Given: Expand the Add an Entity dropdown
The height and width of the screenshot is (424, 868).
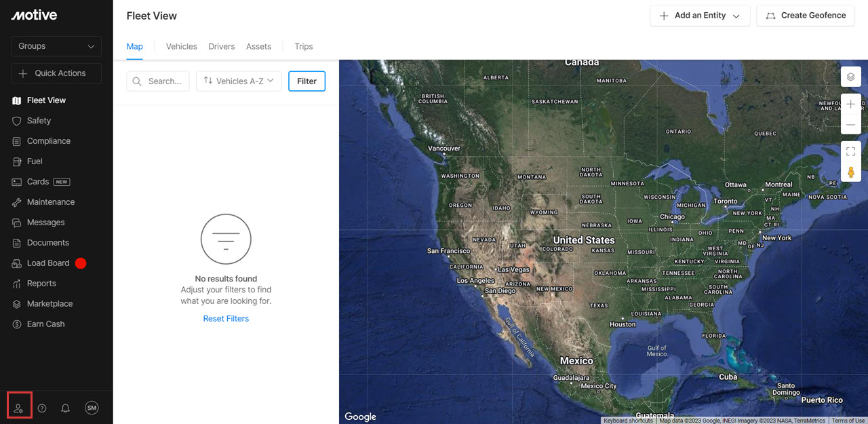Looking at the screenshot, I should [700, 16].
